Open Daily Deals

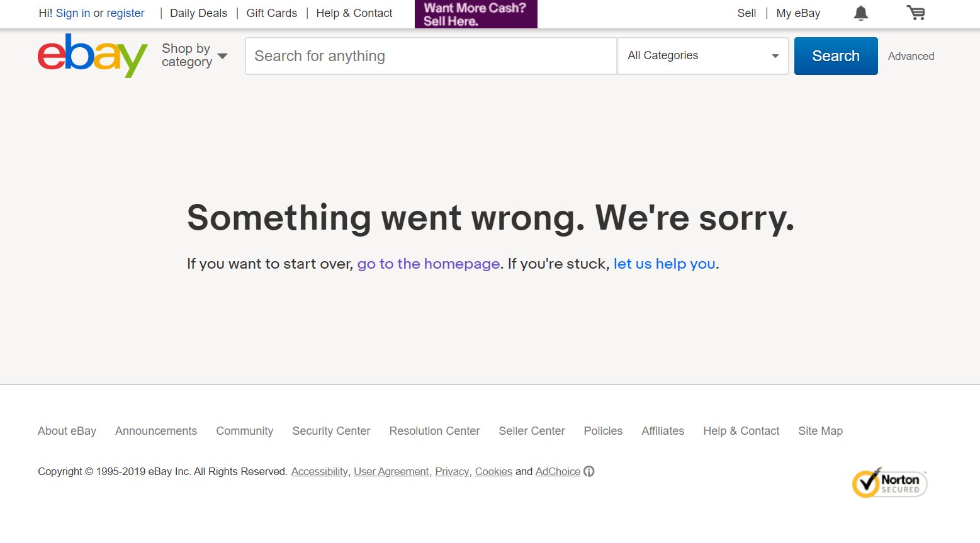pos(198,13)
